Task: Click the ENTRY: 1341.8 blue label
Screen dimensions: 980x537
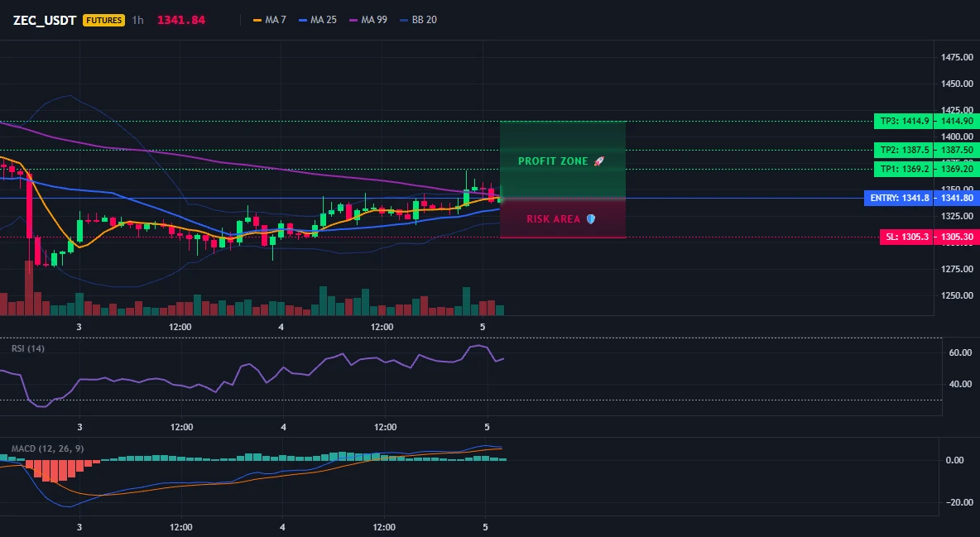Action: pyautogui.click(x=899, y=199)
